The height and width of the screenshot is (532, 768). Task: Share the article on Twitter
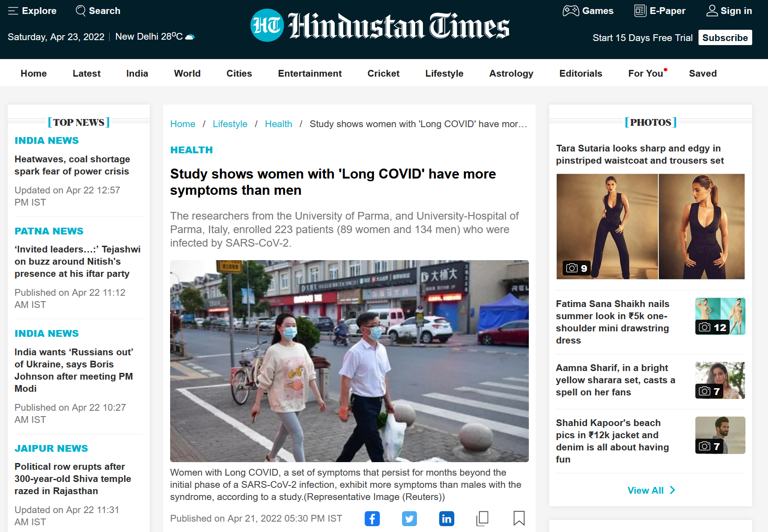coord(409,518)
